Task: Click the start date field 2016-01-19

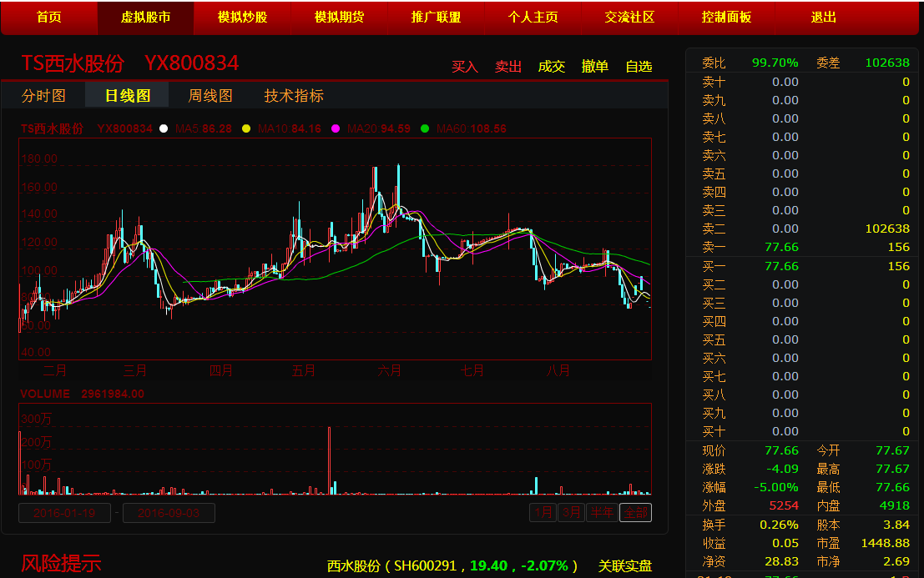Action: pos(64,513)
